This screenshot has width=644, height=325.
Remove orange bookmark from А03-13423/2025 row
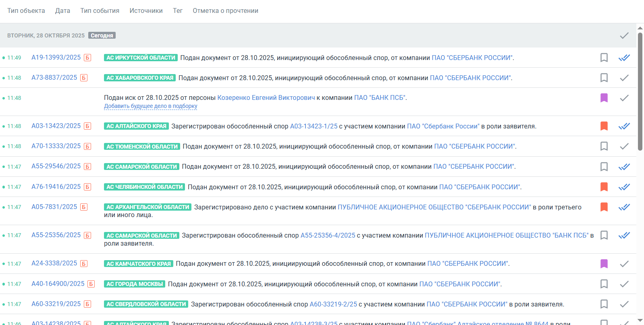[x=604, y=126]
